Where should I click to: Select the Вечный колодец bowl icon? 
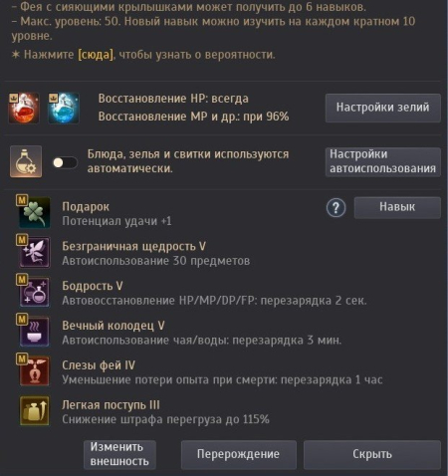click(x=35, y=332)
